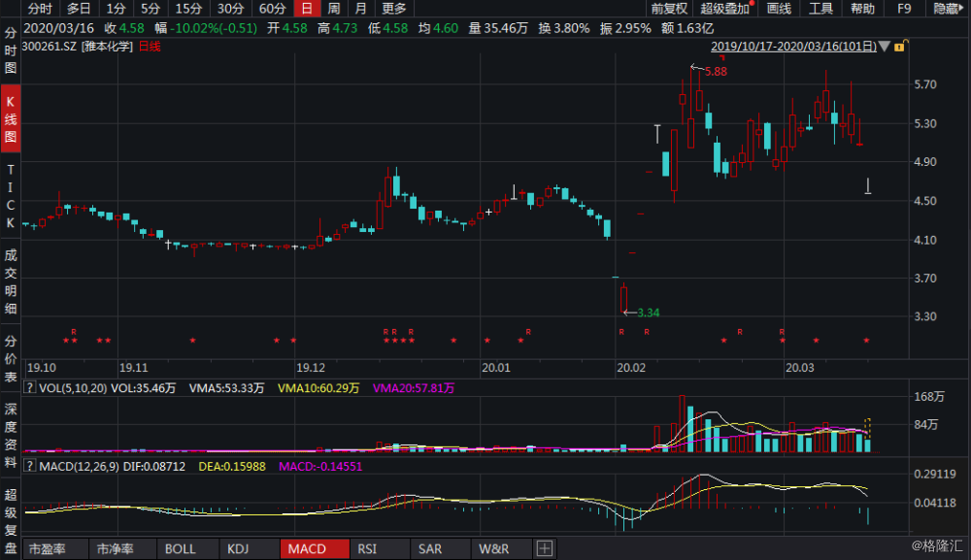This screenshot has height=560, width=971.
Task: Click the 2019/10/17-2020/03/16 date range link
Action: coord(794,47)
